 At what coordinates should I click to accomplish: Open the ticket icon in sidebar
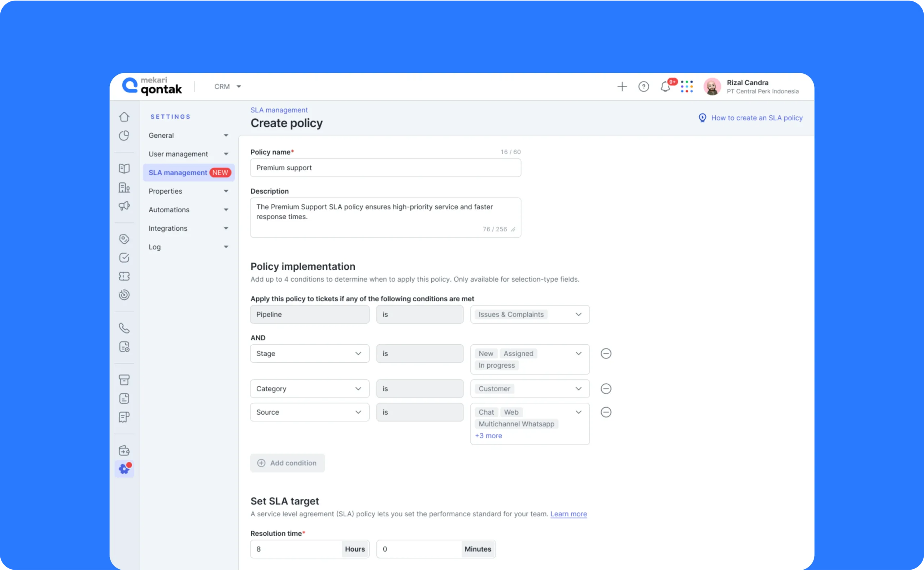point(124,276)
